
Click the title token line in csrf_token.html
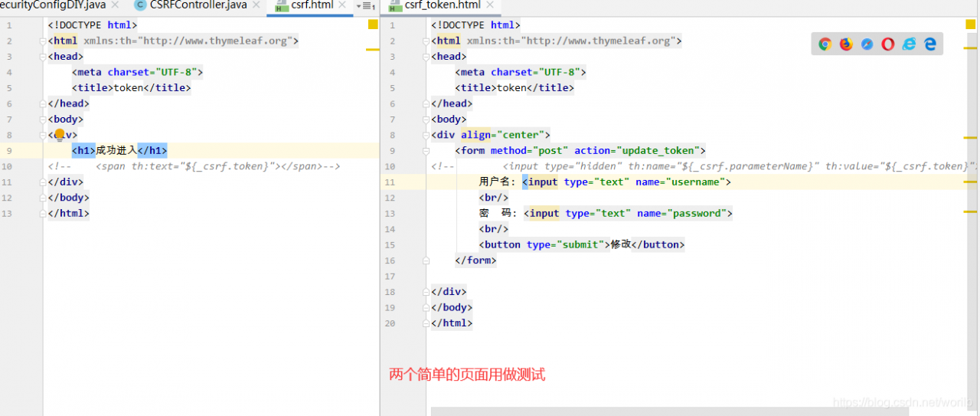(x=514, y=87)
